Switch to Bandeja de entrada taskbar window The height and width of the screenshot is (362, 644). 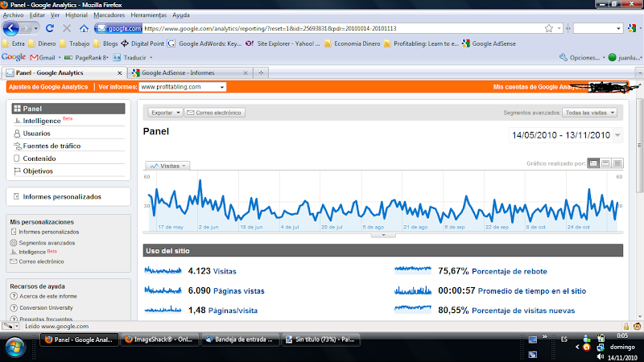pyautogui.click(x=240, y=339)
